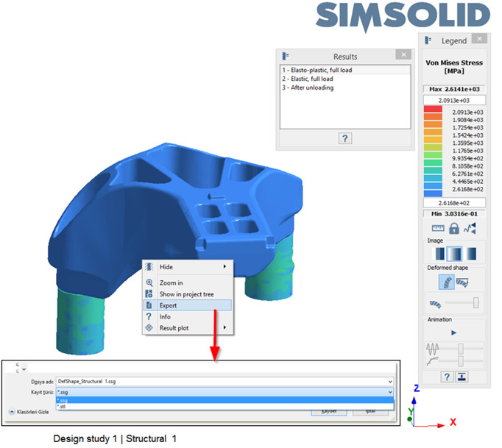This screenshot has height=448, width=502.
Task: Click the X axis of orientation triad
Action: click(x=453, y=422)
